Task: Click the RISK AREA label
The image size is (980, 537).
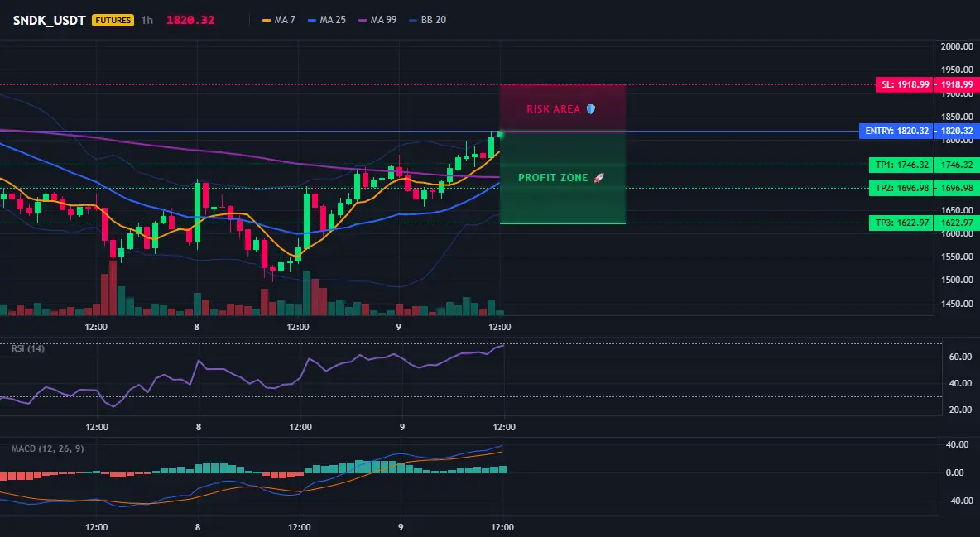Action: coord(554,108)
